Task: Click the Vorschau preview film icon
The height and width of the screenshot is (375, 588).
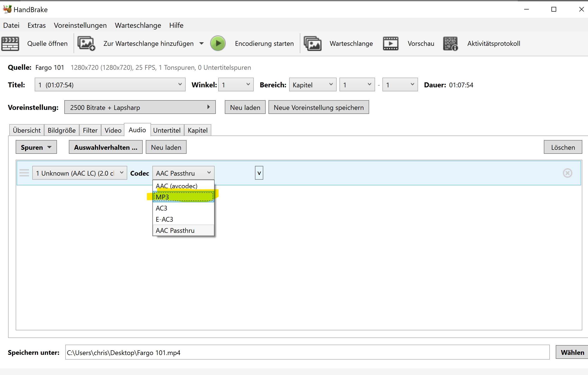Action: click(390, 44)
